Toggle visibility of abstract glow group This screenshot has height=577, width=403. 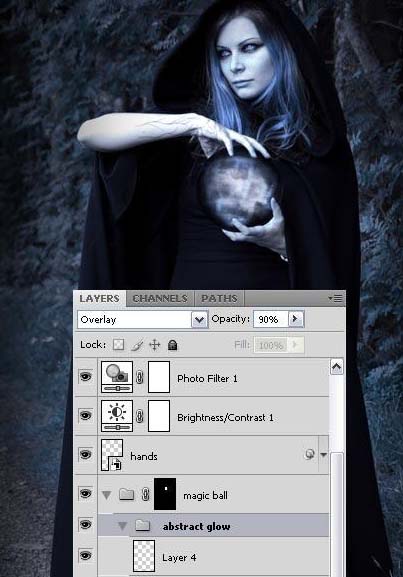click(85, 524)
